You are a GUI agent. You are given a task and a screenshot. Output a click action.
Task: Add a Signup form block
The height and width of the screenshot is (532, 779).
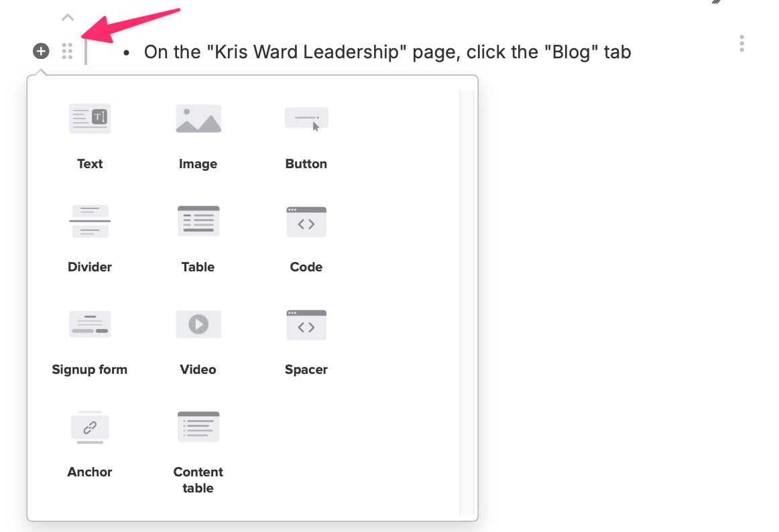pos(90,340)
